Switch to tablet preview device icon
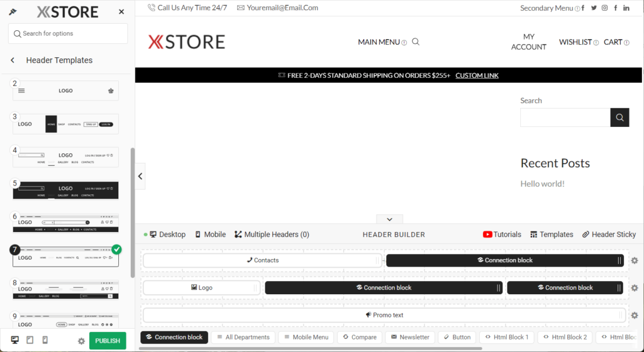Screen dimensions: 644x352 30,340
